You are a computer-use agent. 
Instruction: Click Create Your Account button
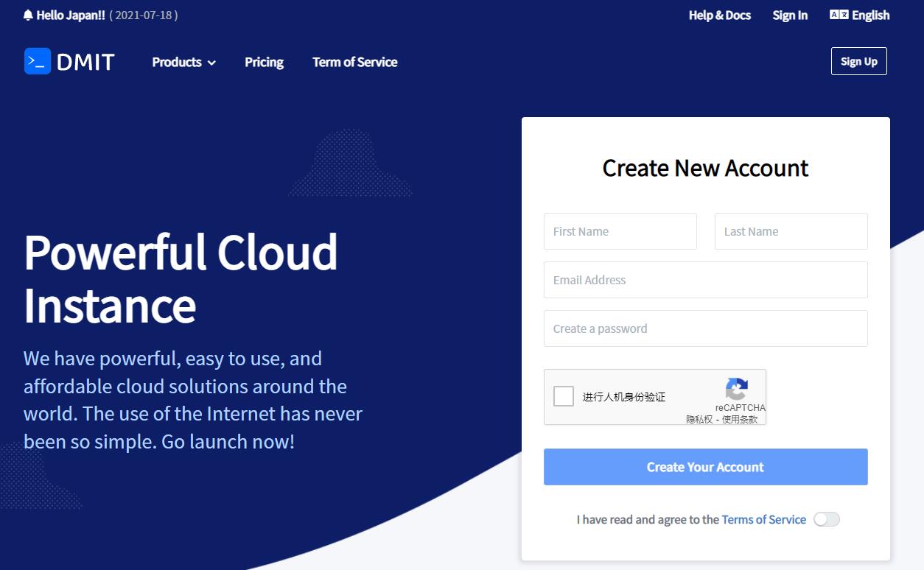pyautogui.click(x=706, y=467)
